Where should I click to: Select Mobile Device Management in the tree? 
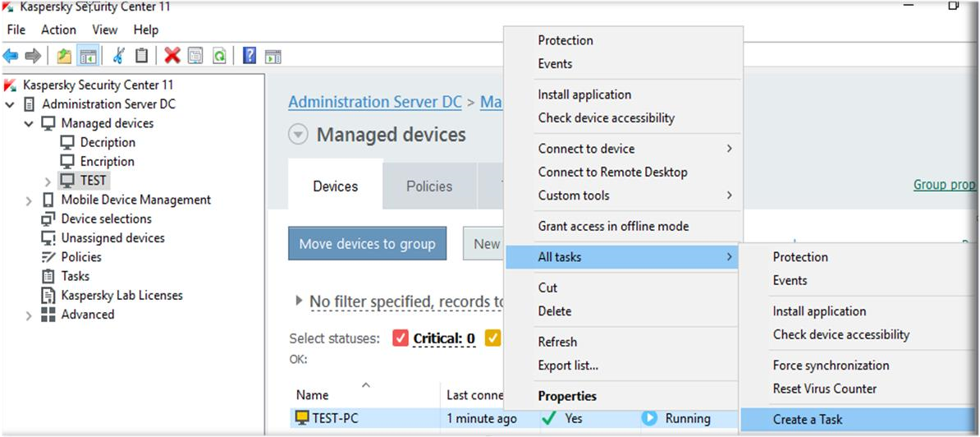135,200
